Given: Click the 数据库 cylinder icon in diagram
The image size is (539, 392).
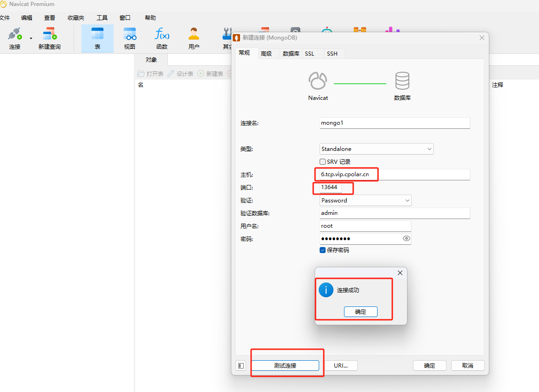Looking at the screenshot, I should [x=402, y=81].
